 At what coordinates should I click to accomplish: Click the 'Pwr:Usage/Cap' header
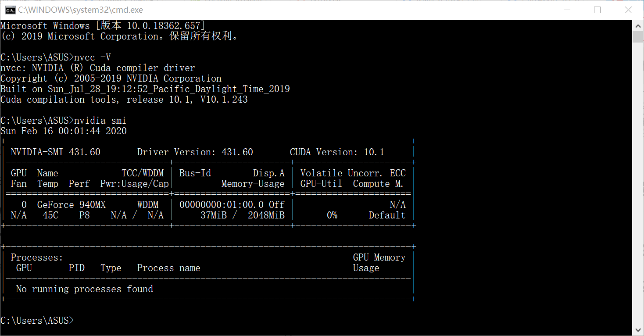pos(135,184)
